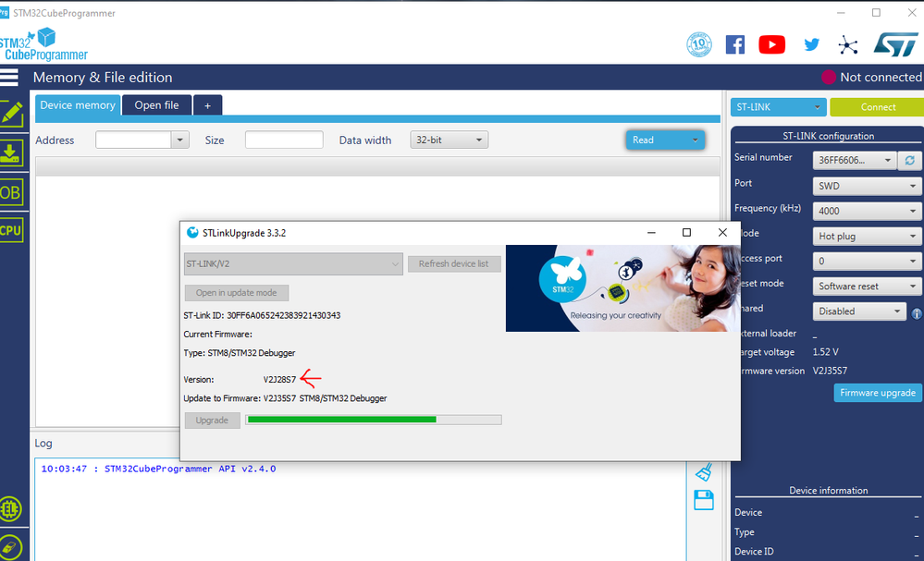Open Option Bytes (OB) panel
Viewport: 924px width, 561px height.
(x=10, y=192)
